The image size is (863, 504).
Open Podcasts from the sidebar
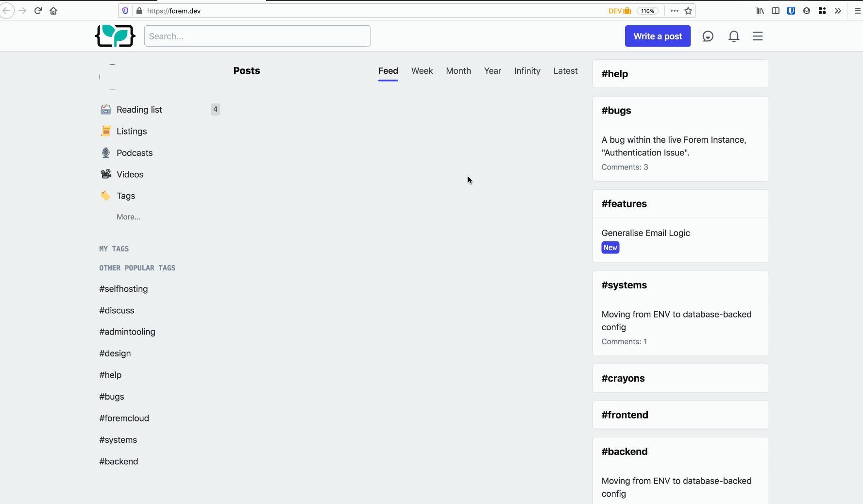(x=134, y=152)
